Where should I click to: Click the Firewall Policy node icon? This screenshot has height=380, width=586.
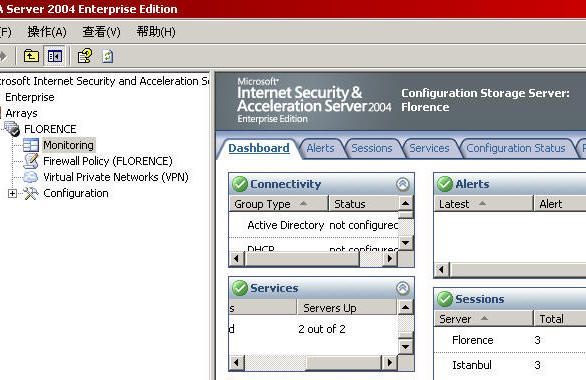31,161
